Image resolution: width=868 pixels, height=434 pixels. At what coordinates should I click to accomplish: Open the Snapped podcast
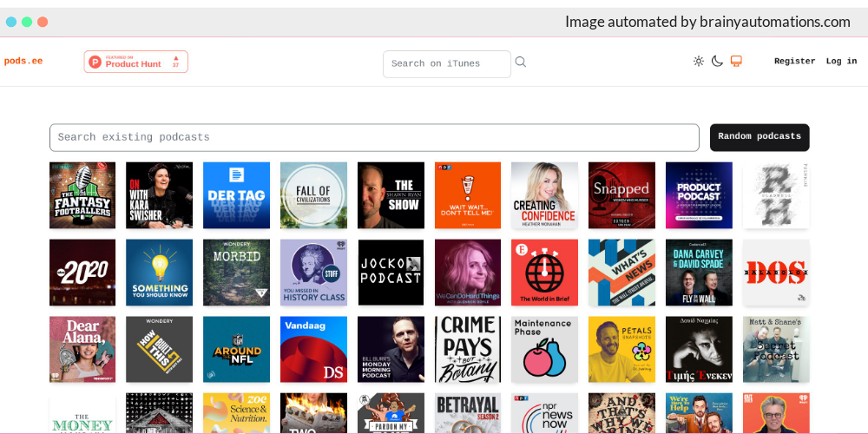(621, 195)
